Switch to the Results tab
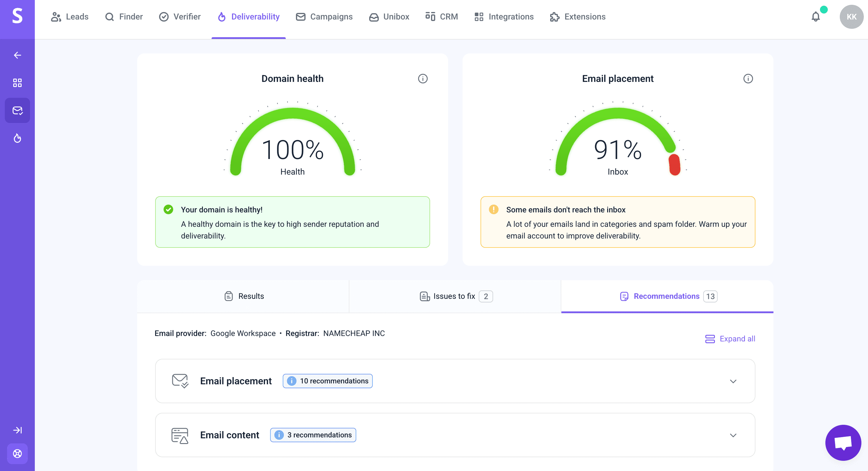 pyautogui.click(x=244, y=296)
